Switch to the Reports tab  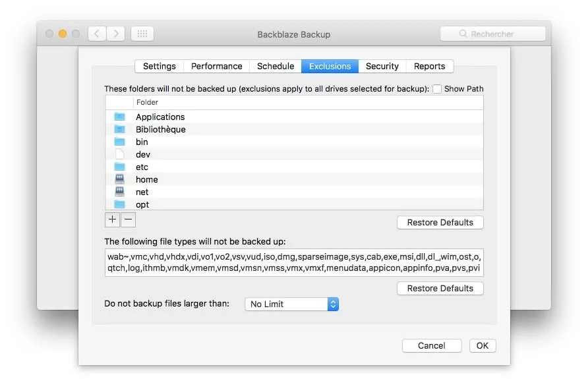pos(429,67)
